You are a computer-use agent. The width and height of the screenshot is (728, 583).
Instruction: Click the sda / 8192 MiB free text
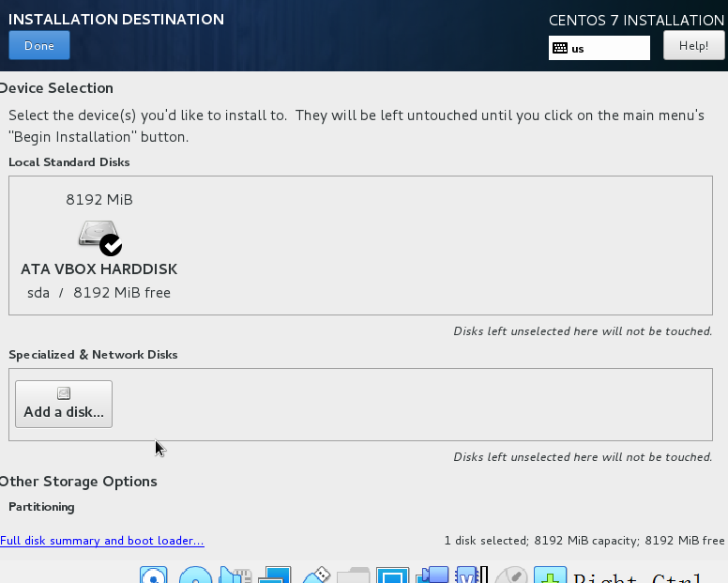99,293
